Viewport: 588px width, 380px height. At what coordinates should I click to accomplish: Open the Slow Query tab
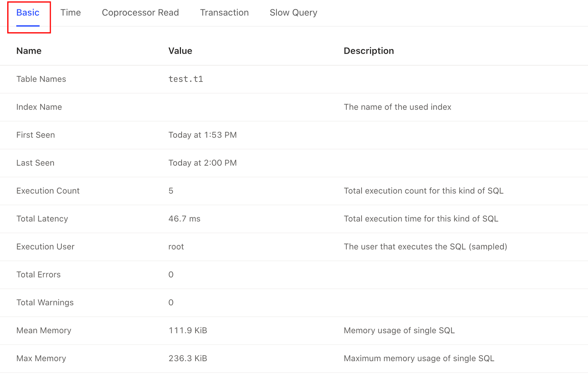point(293,12)
